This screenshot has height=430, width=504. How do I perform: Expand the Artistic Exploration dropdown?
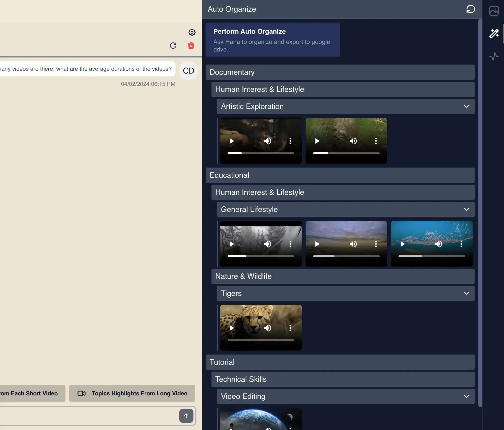pos(467,106)
